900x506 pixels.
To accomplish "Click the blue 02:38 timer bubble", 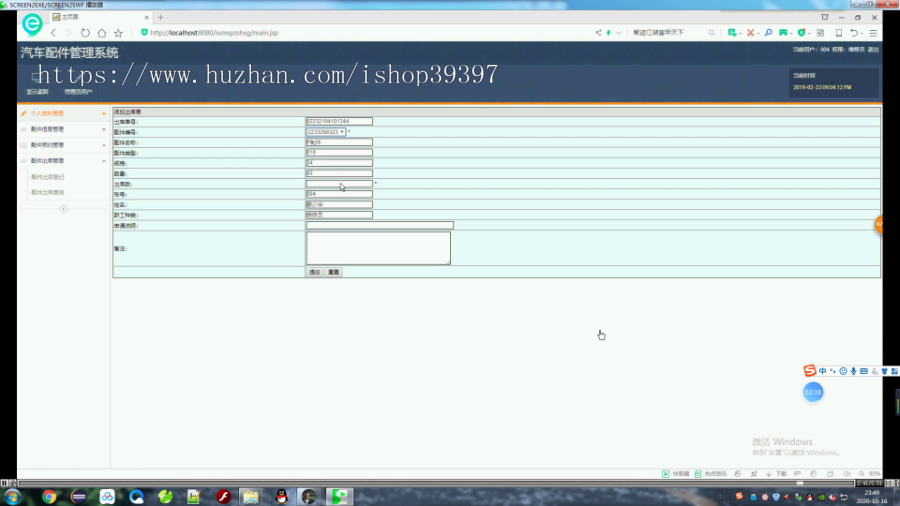I will pyautogui.click(x=813, y=392).
